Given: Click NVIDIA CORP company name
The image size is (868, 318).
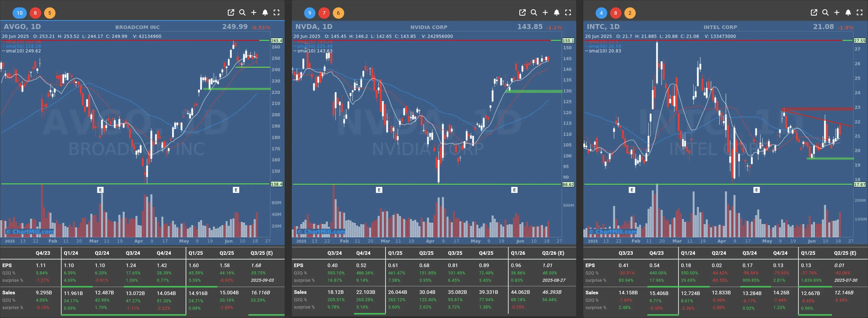Looking at the screenshot, I should coord(429,27).
